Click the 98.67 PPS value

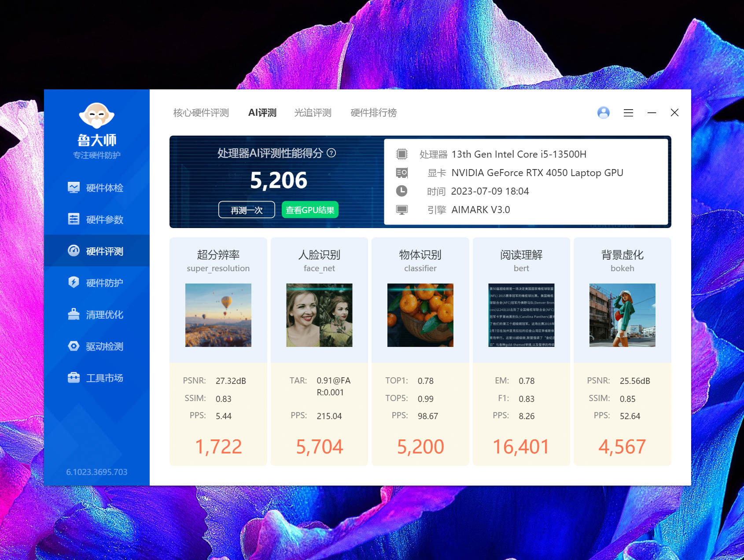point(428,416)
